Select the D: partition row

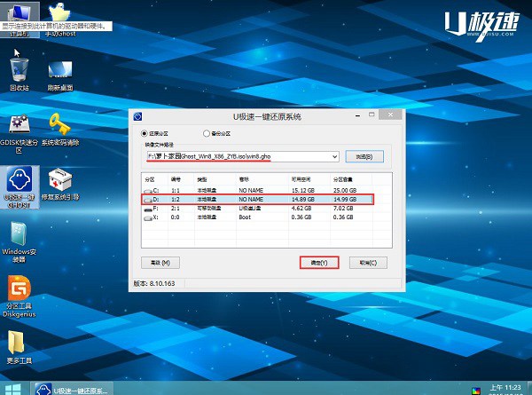click(258, 200)
